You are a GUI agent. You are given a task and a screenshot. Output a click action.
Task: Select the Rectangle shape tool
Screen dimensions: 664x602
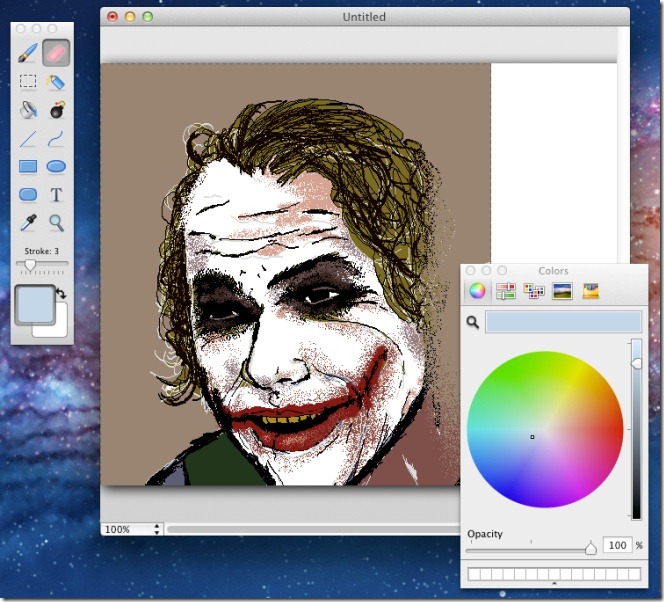click(x=28, y=166)
